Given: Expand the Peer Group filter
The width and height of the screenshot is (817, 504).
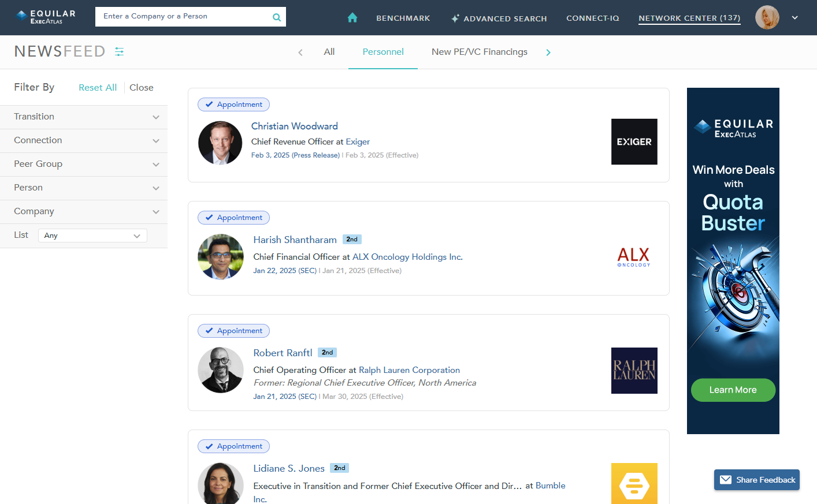Looking at the screenshot, I should tap(84, 165).
